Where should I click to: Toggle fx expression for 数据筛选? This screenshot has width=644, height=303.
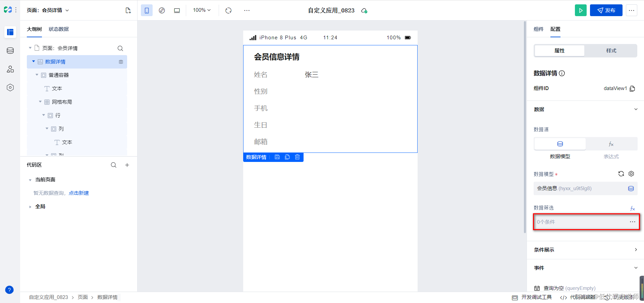pos(633,209)
